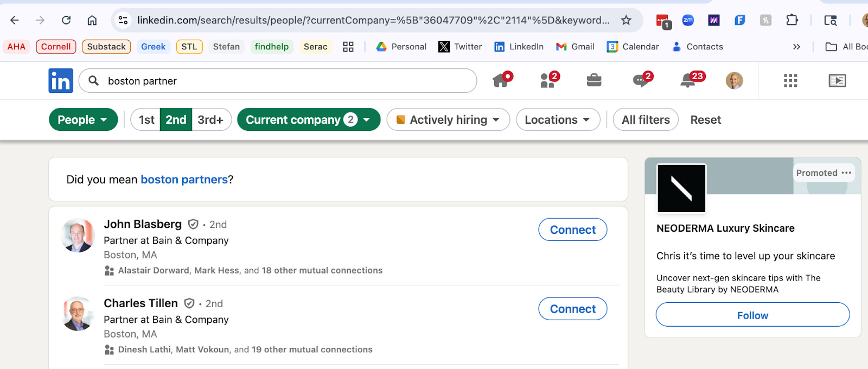Viewport: 868px width, 369px height.
Task: Click the NEODERMA logo thumbnail
Action: [x=681, y=188]
